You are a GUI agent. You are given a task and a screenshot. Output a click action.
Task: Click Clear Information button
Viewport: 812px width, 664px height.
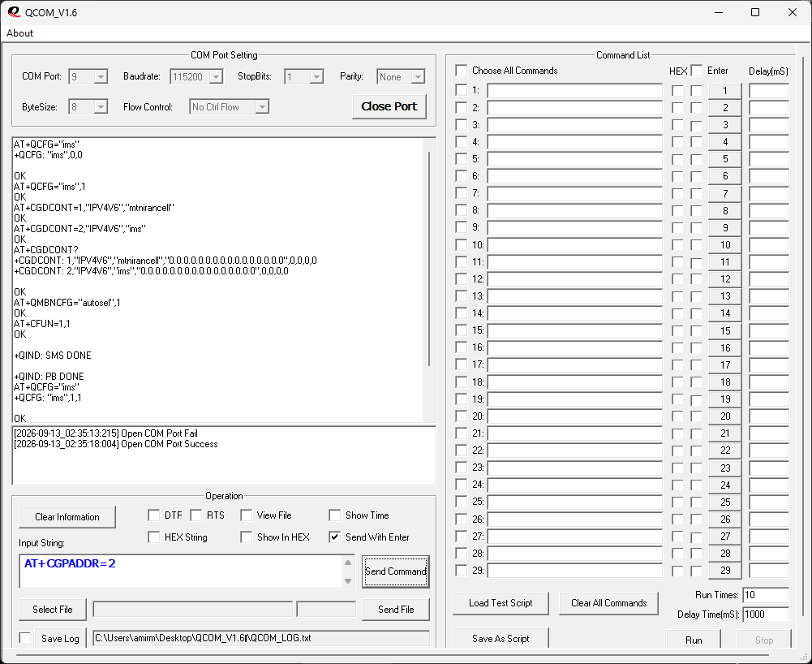tap(67, 517)
